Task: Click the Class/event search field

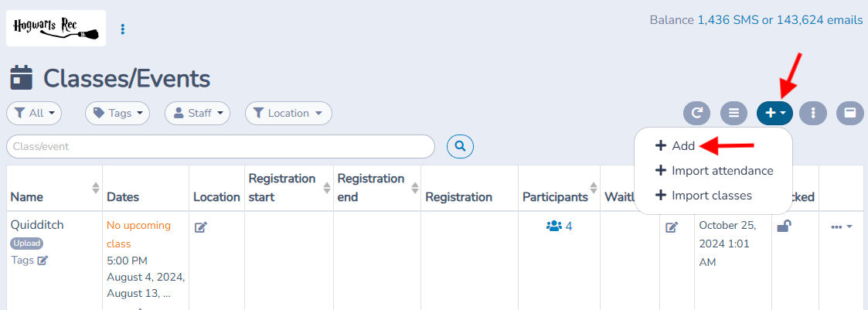Action: [220, 147]
